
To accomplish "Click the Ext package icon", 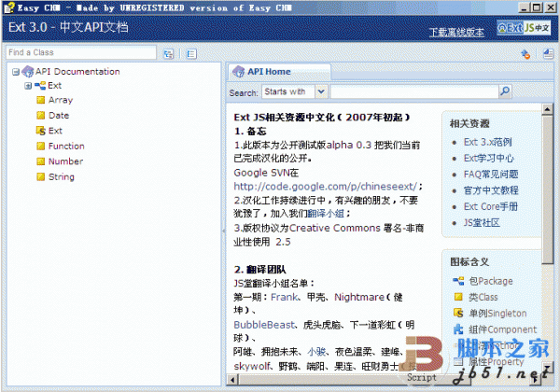I will click(x=40, y=86).
